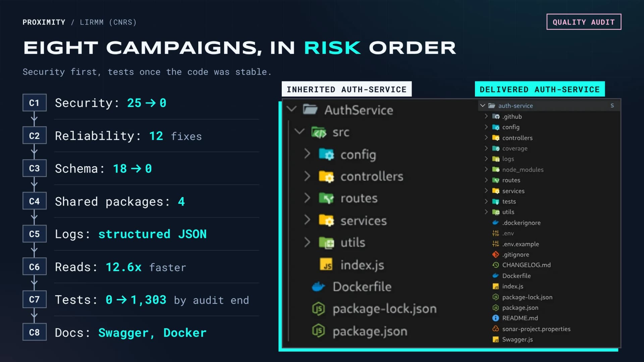Collapse the auth-service root chevron

click(483, 106)
